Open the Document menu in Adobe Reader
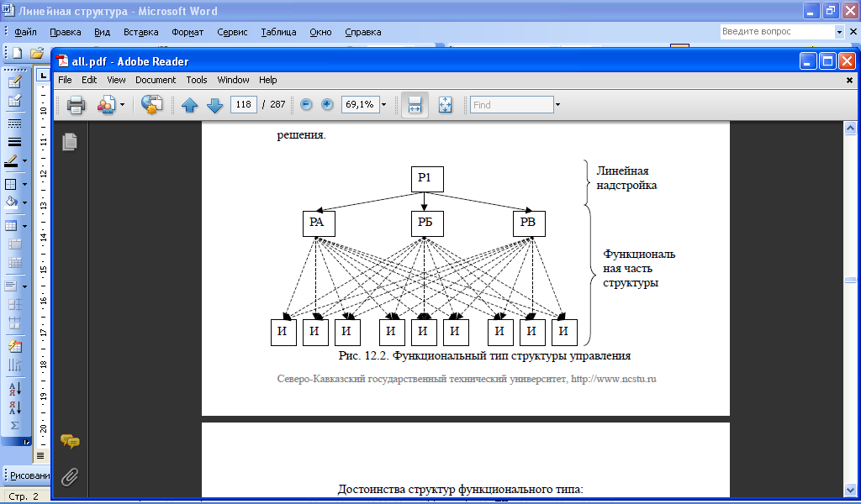Screen dimensions: 861x504 156,80
